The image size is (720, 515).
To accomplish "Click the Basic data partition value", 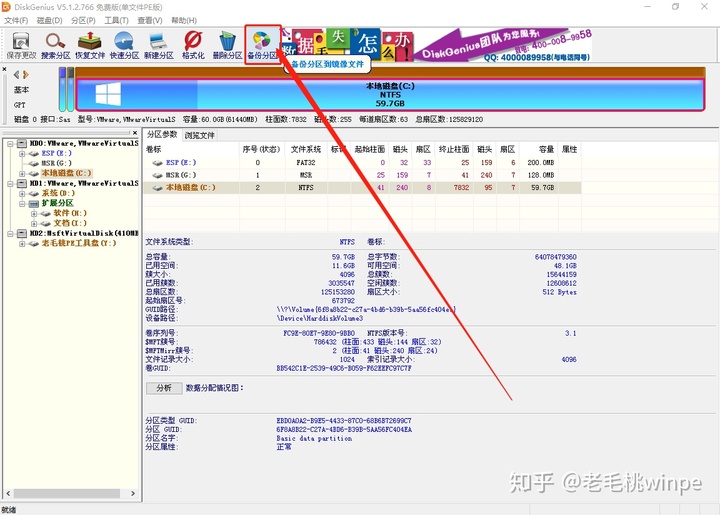I will pos(314,438).
